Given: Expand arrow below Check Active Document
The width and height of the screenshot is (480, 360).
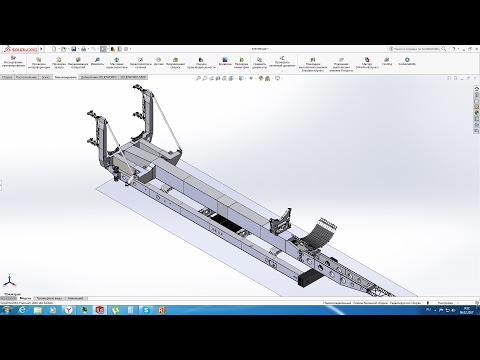Looking at the screenshot, I should pos(282,71).
